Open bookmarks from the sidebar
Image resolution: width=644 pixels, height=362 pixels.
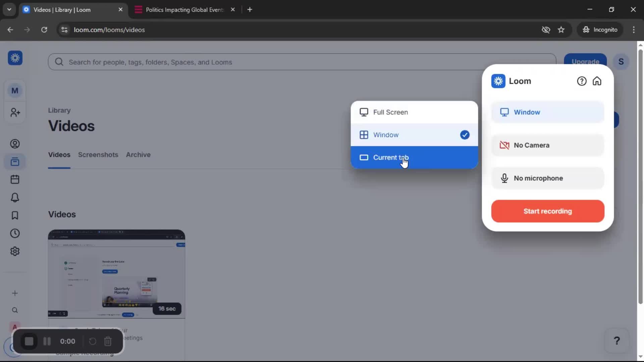pos(15,216)
